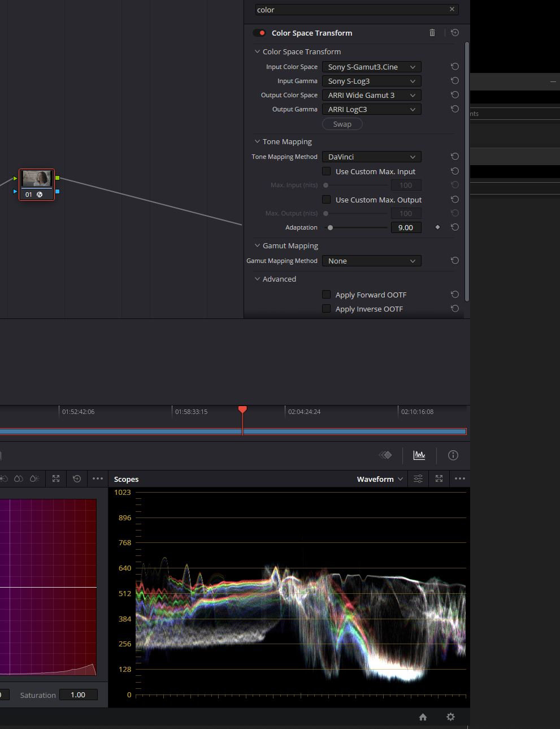
Task: Open Tone Mapping Method dropdown
Action: coord(372,157)
